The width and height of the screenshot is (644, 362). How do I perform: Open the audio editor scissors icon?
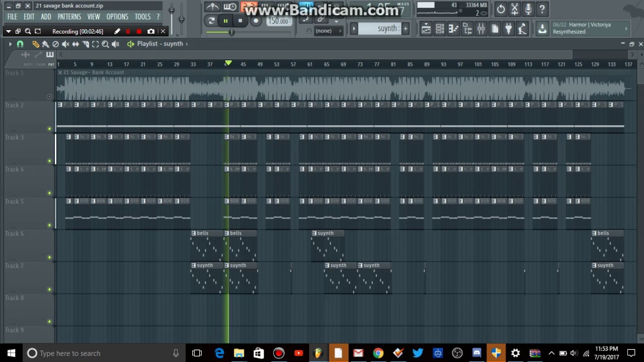(515, 9)
